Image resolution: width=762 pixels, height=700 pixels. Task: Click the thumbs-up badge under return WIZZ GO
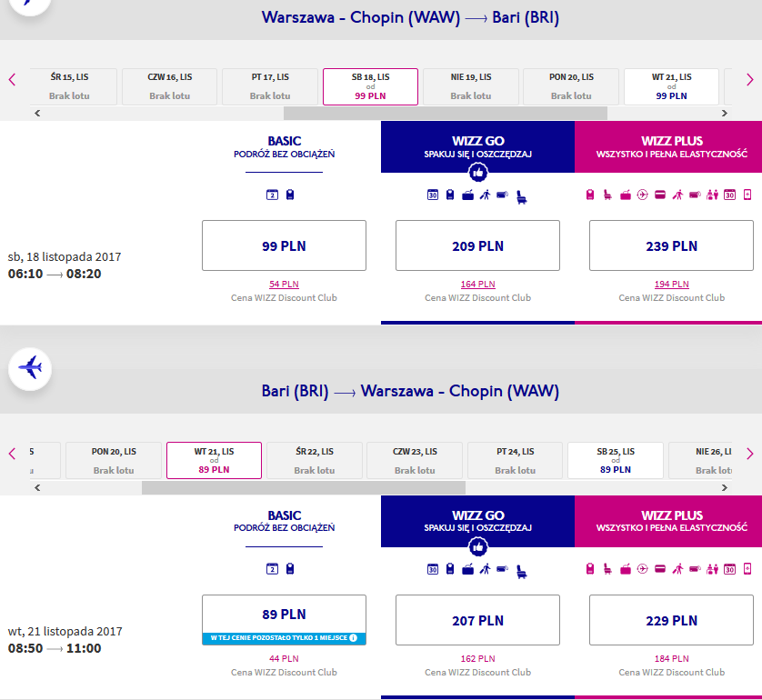tap(478, 547)
